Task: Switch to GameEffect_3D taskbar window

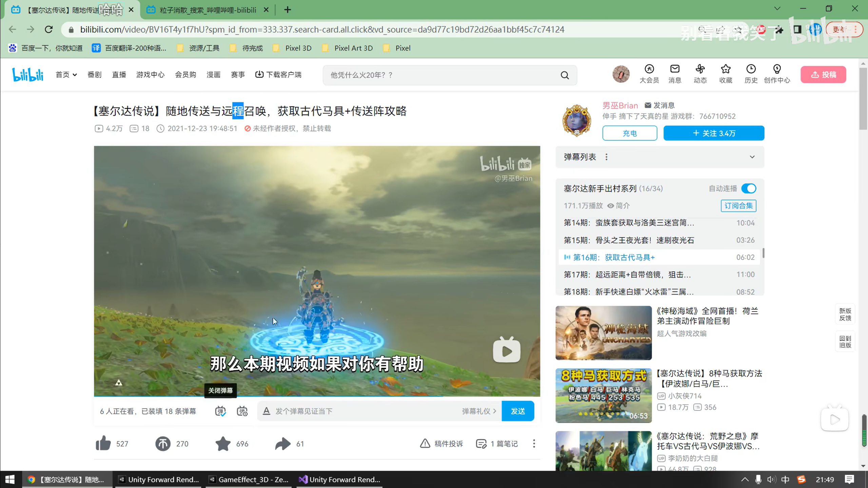Action: pyautogui.click(x=249, y=479)
